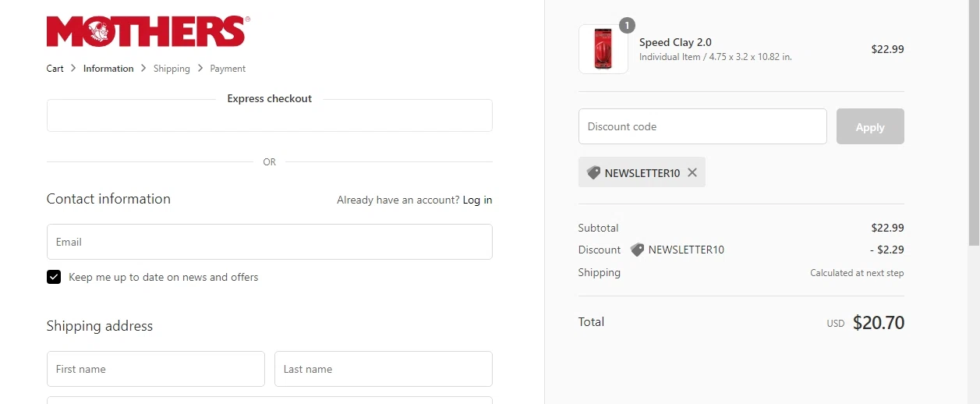Viewport: 980px width, 404px height.
Task: Click Calculated at next step text
Action: click(857, 273)
